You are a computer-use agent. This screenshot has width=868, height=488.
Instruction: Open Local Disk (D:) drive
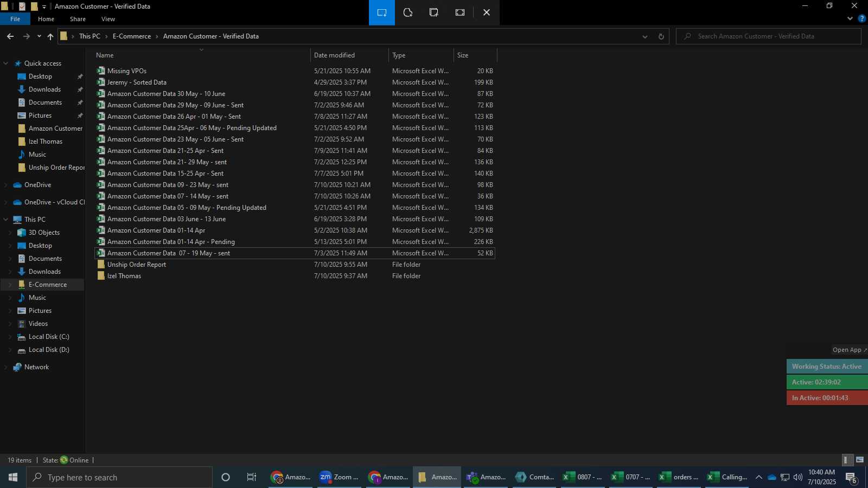click(x=49, y=350)
